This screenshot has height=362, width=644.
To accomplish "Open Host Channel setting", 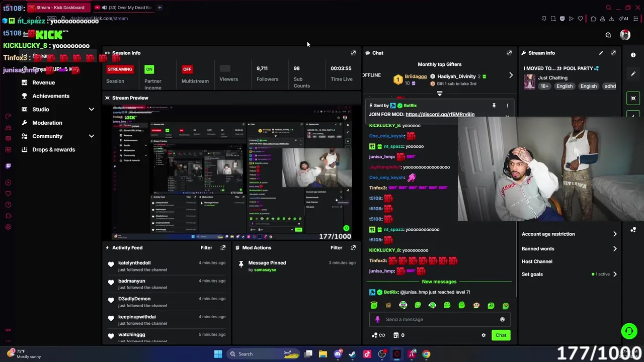I will click(x=537, y=261).
